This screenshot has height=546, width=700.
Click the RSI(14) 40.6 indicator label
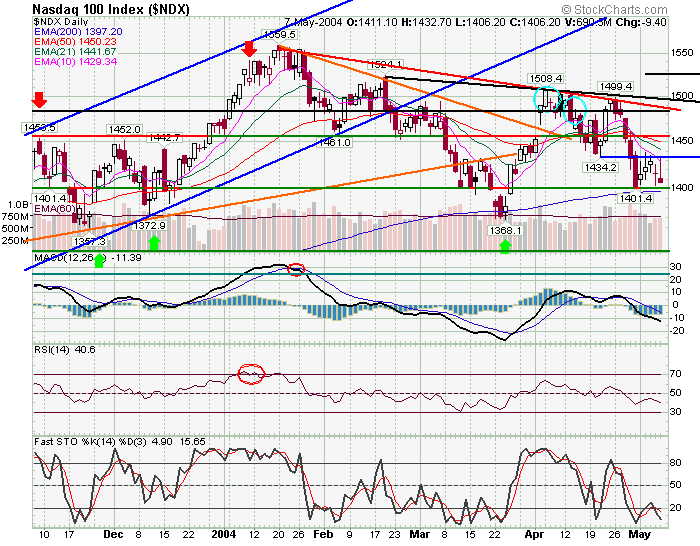(65, 350)
